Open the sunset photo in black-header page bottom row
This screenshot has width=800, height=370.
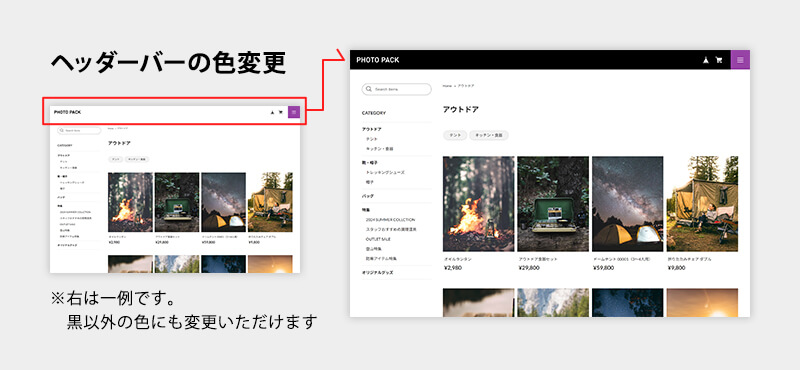click(x=702, y=303)
